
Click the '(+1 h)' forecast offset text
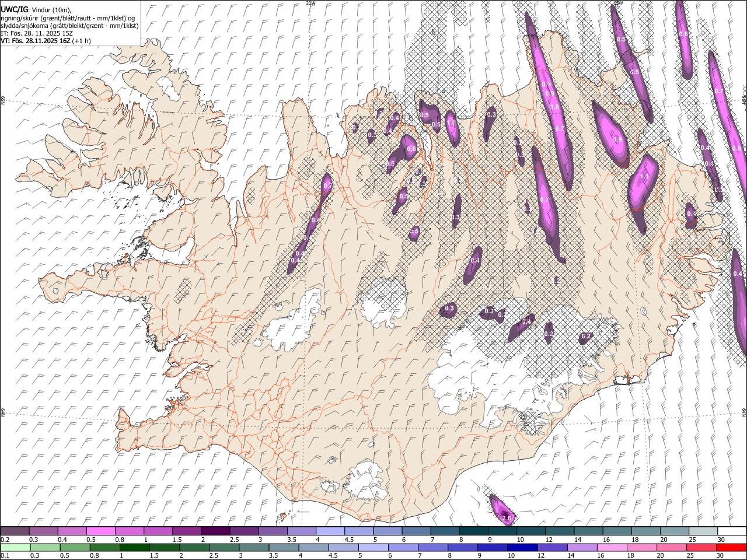coord(81,41)
